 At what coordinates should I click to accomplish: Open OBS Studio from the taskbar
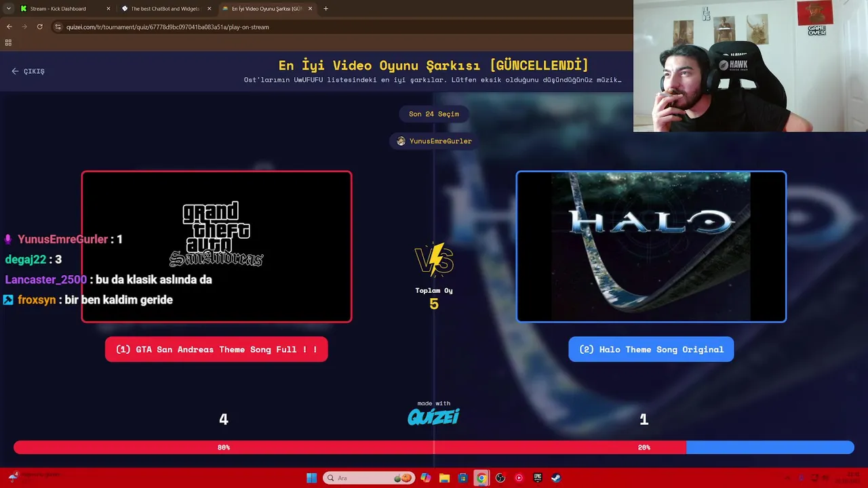(500, 478)
